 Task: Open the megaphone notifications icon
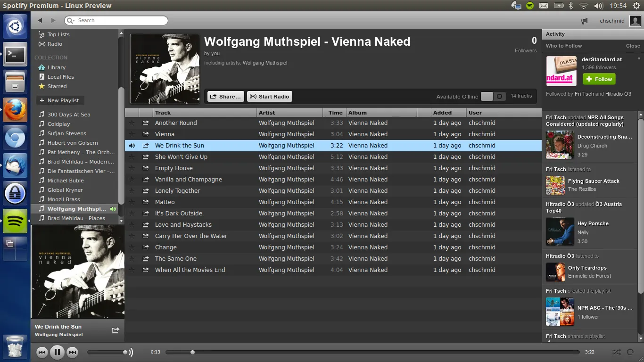(x=584, y=21)
